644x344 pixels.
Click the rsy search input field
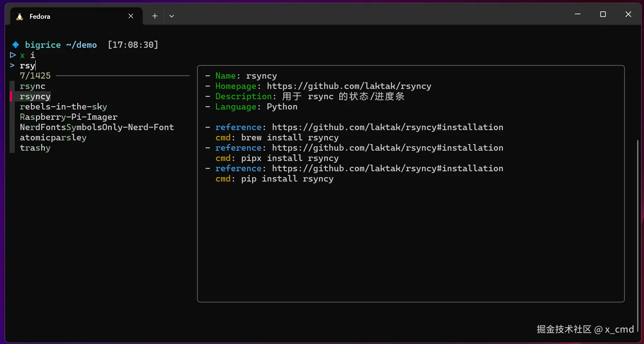click(28, 66)
